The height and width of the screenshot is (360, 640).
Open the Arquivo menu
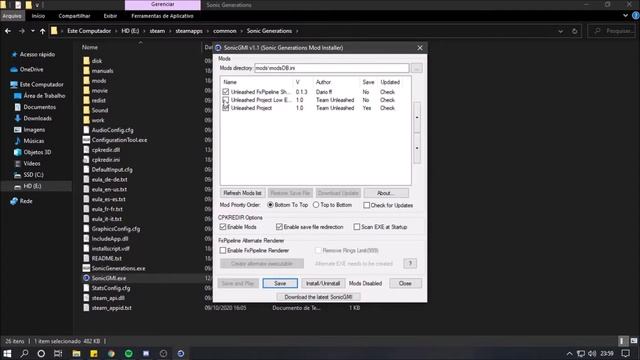click(x=12, y=16)
